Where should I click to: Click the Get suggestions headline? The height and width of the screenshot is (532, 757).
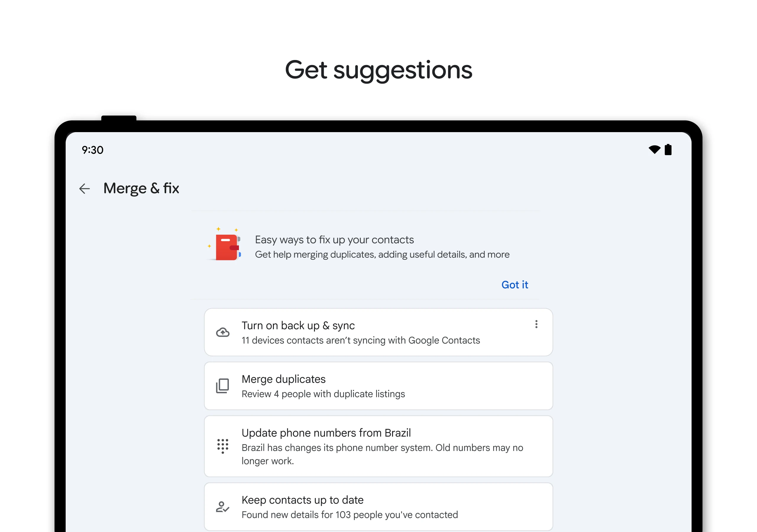point(378,70)
